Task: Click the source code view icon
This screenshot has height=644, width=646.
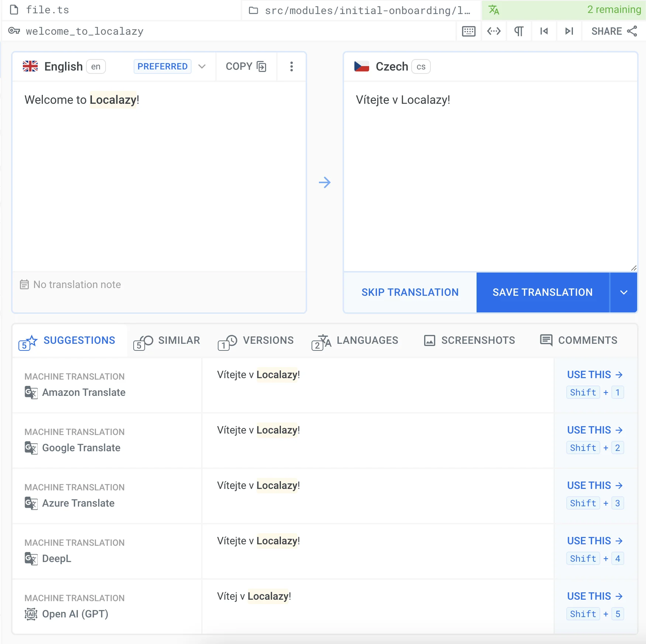Action: (x=494, y=31)
